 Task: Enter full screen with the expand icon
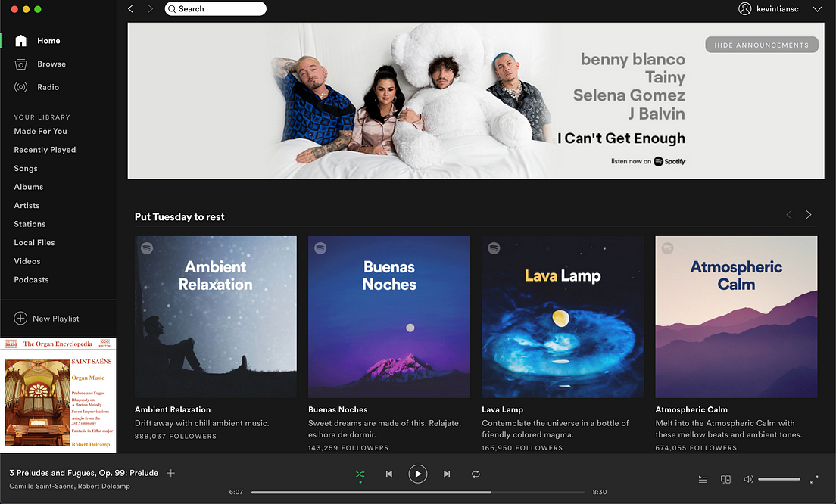click(814, 480)
